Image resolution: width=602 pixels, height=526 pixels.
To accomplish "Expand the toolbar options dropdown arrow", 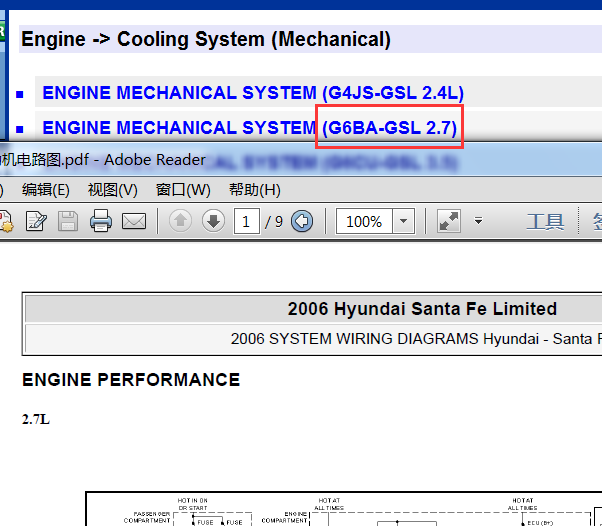I will [478, 221].
